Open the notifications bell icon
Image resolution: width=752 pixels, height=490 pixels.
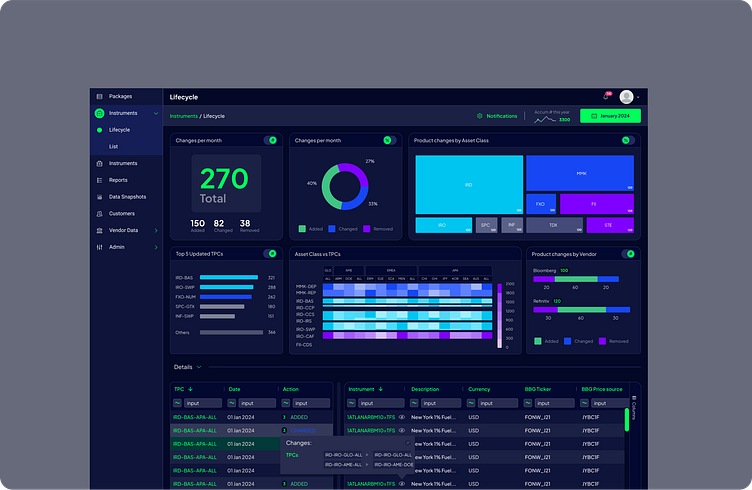tap(606, 96)
